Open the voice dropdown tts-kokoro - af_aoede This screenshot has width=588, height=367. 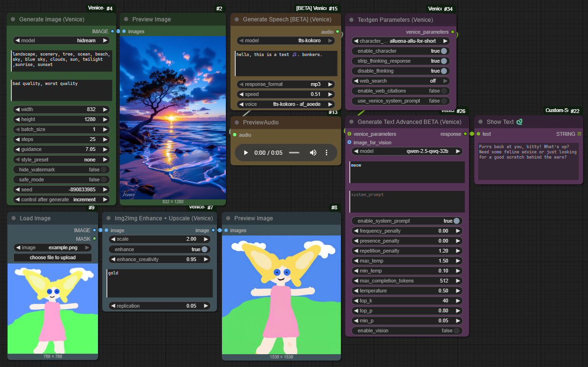coord(286,104)
